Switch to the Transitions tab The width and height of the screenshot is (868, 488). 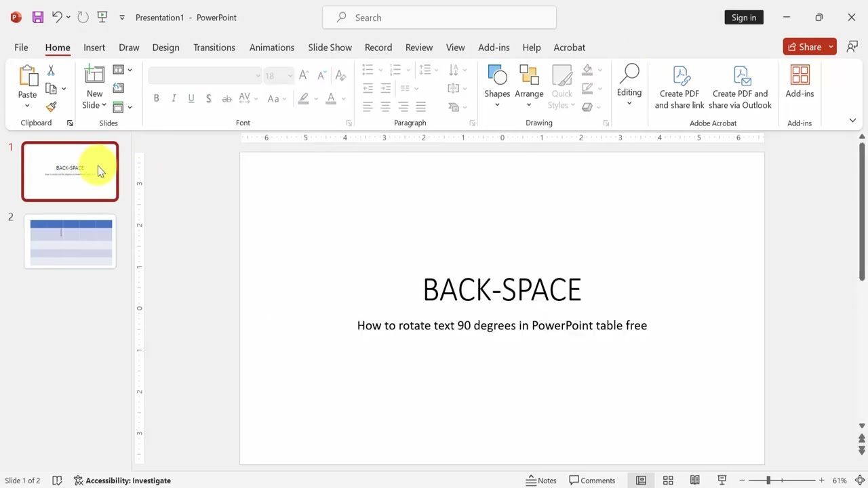(214, 47)
